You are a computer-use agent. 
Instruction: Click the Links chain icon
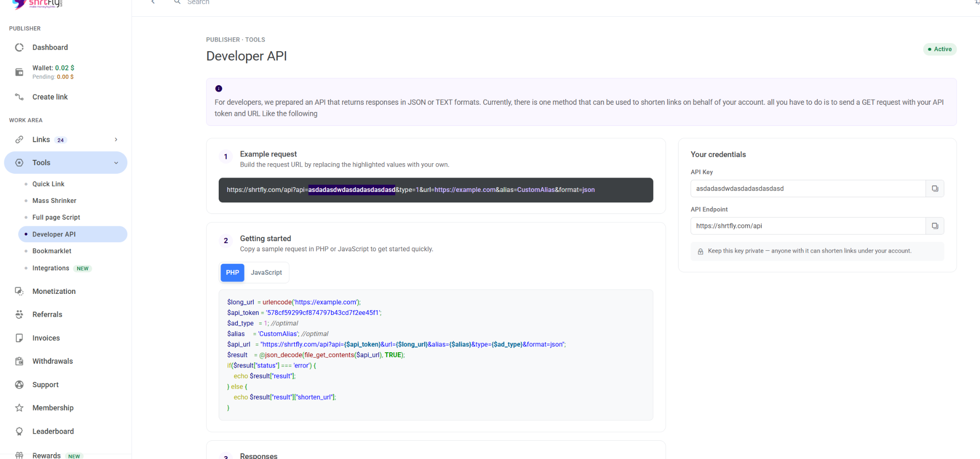pyautogui.click(x=19, y=139)
